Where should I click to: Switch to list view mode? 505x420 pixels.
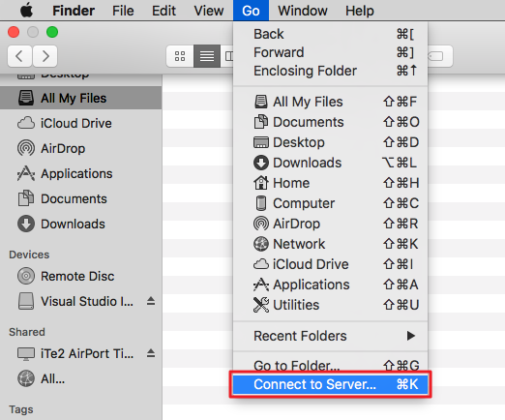[x=207, y=56]
